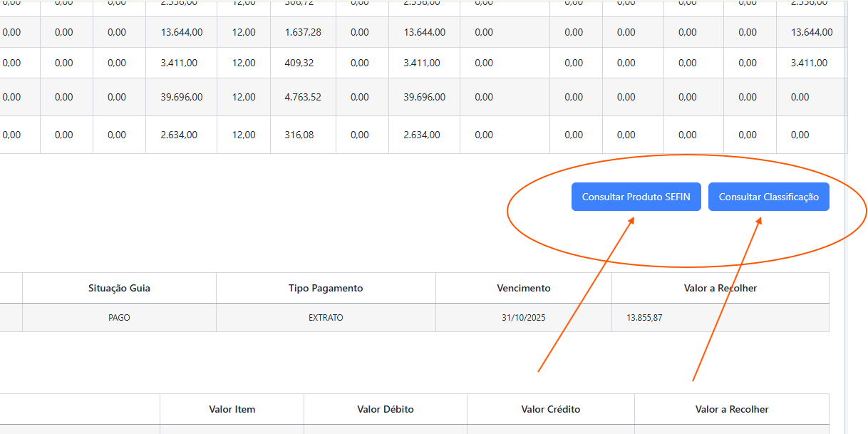Open Consultar Classificação
The image size is (868, 434).
coord(768,197)
